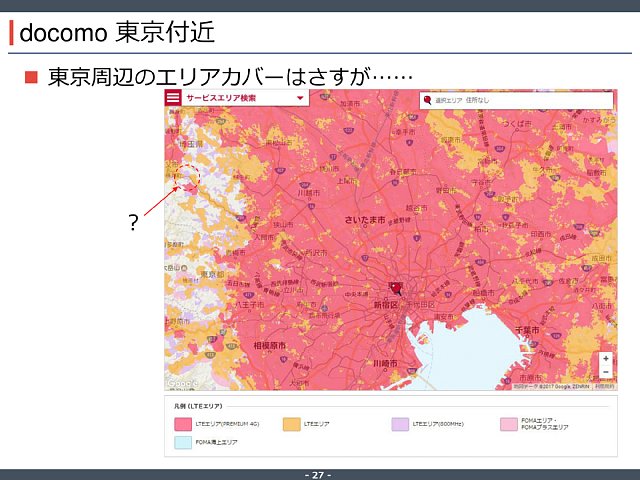Click the Google logo on the map
The height and width of the screenshot is (480, 640).
182,383
